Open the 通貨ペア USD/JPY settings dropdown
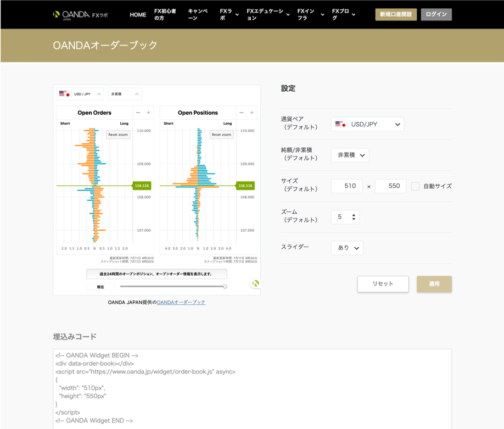This screenshot has height=429, width=504. (367, 124)
